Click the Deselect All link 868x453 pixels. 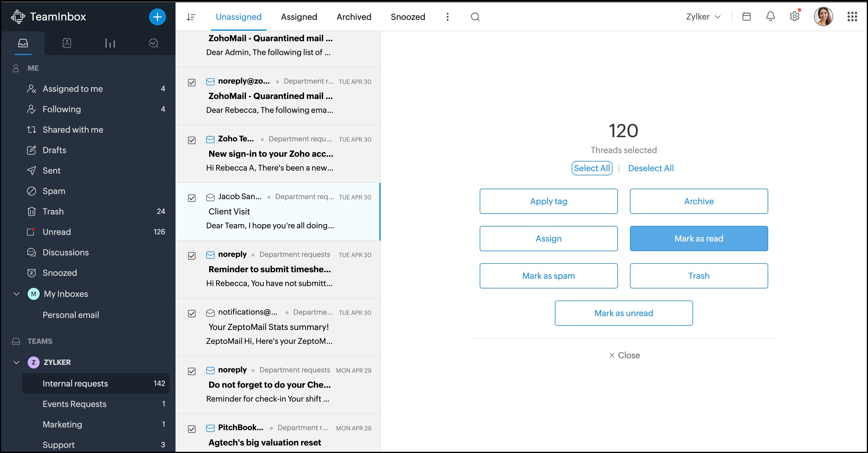(650, 168)
